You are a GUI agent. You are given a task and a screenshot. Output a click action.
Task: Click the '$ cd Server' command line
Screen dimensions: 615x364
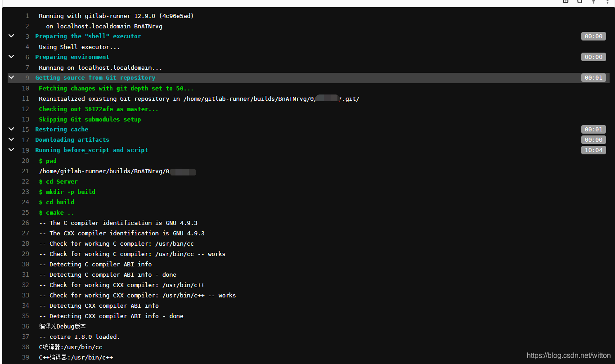58,182
